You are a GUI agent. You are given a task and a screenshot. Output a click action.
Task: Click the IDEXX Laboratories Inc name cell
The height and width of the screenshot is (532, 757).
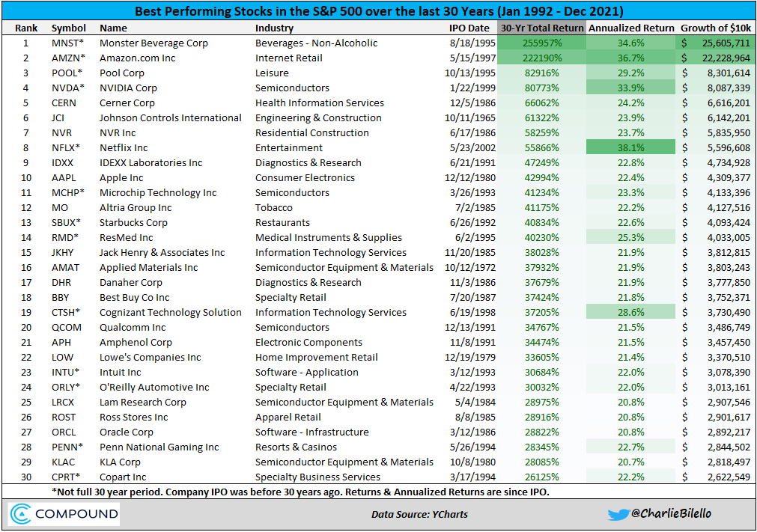[151, 162]
